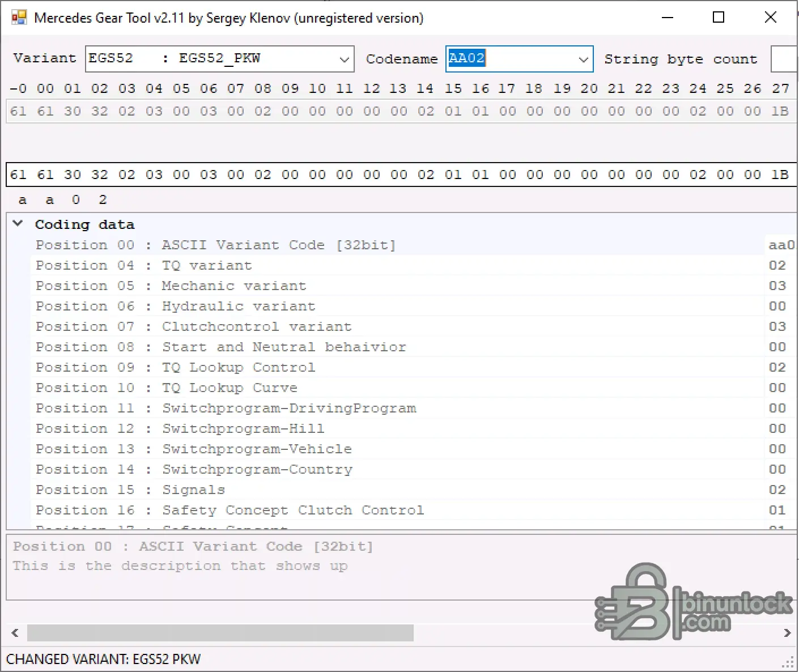The image size is (799, 672).
Task: Click value 03 of Clutchcontrol variant
Action: click(x=777, y=326)
